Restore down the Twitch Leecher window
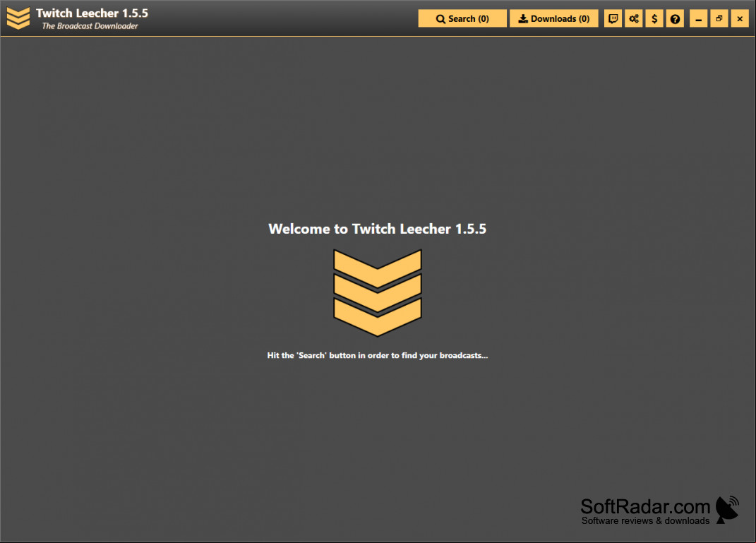 click(719, 19)
